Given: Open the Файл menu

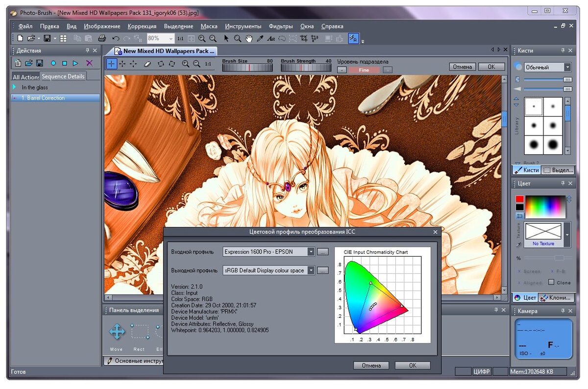Looking at the screenshot, I should pyautogui.click(x=25, y=26).
